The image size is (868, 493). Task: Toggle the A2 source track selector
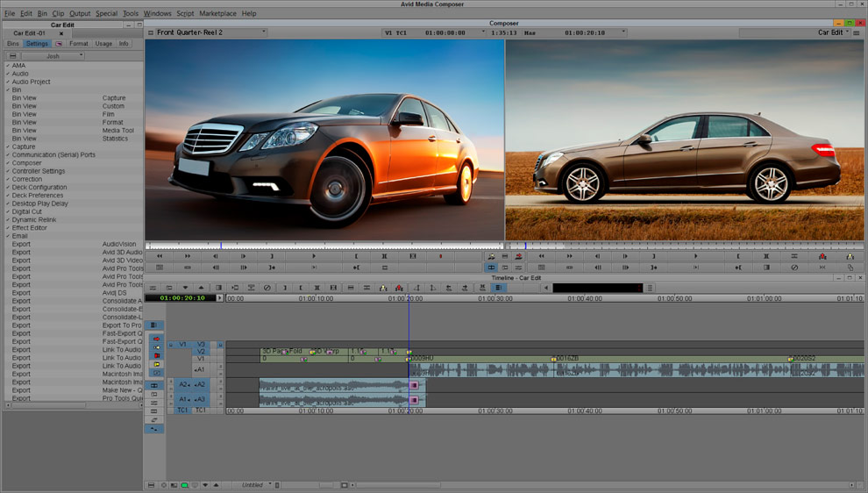point(183,384)
